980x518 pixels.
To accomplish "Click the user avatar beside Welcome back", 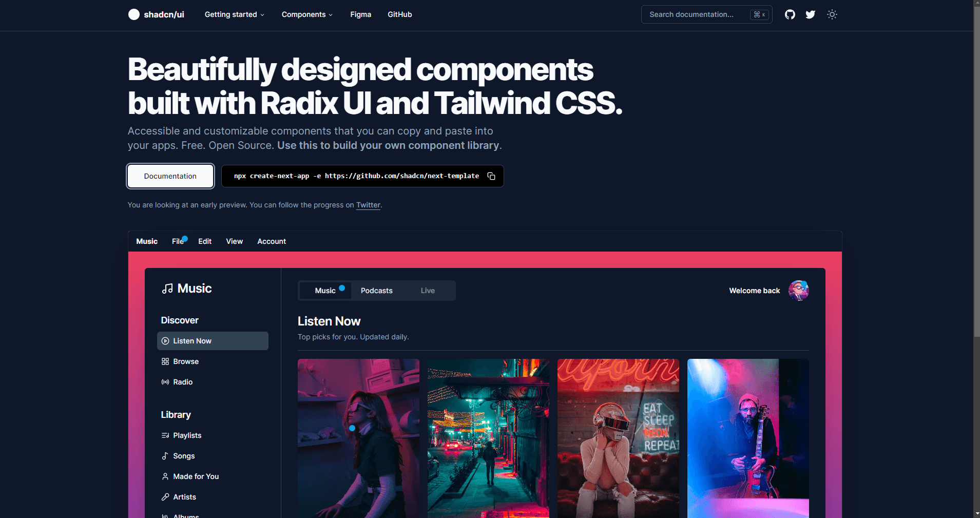I will pyautogui.click(x=799, y=291).
